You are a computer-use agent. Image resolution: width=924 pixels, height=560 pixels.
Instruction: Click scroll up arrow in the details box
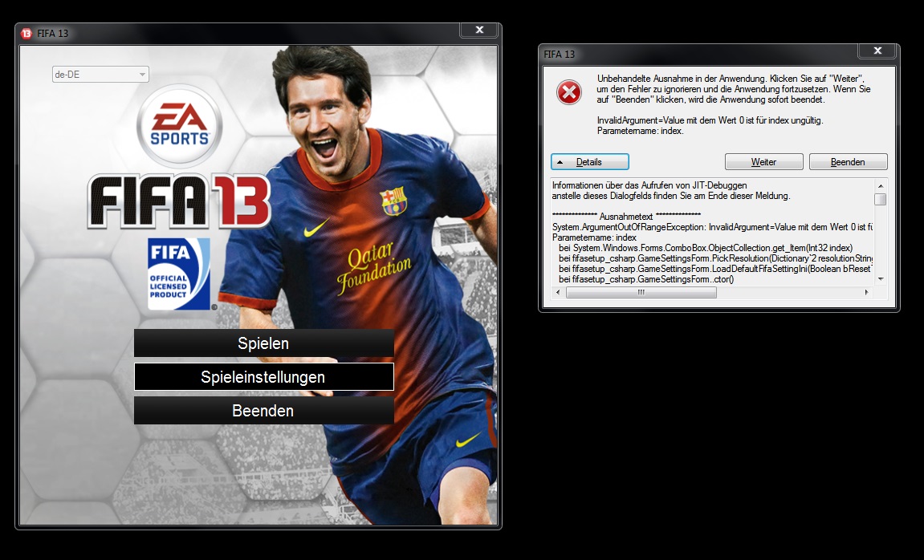[x=881, y=185]
